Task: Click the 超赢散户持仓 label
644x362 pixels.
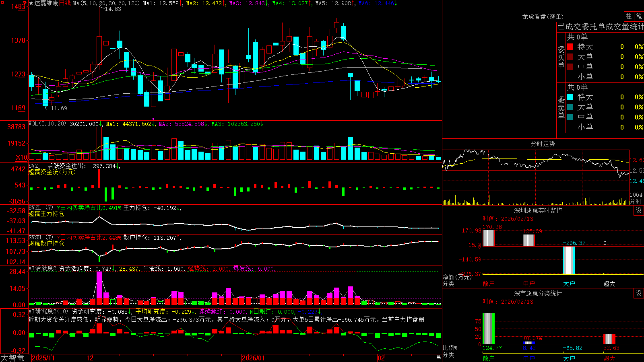Action: tap(46, 243)
